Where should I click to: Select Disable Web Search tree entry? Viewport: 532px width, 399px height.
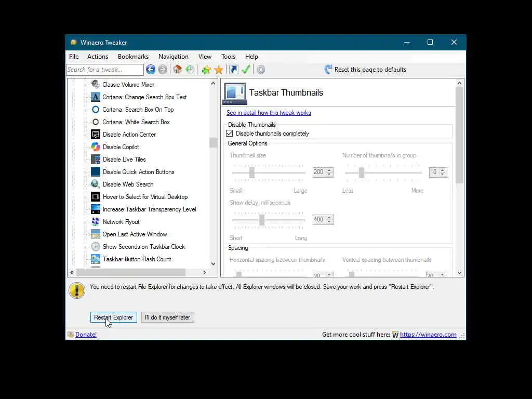[128, 184]
